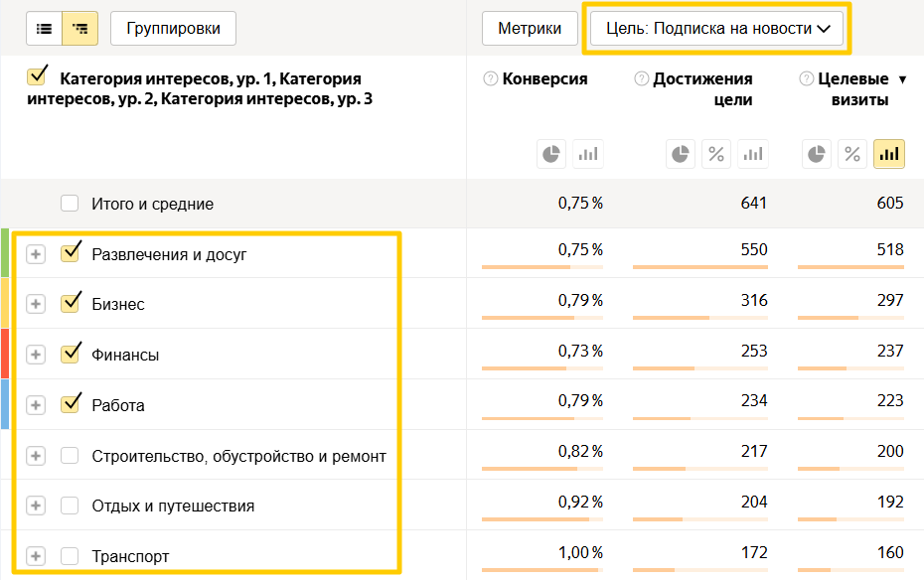Uncheck the Бизнес row checkbox
Screen dimensions: 924x580
coord(70,304)
